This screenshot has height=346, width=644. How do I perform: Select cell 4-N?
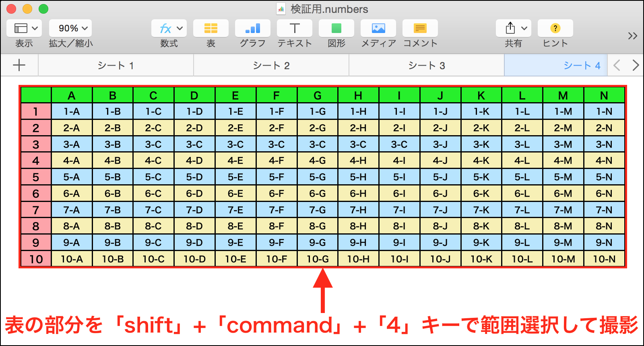(x=604, y=161)
